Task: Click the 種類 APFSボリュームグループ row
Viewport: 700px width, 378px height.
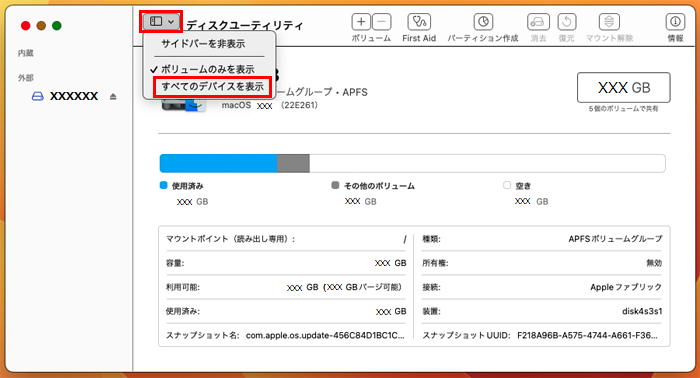Action: [x=542, y=239]
